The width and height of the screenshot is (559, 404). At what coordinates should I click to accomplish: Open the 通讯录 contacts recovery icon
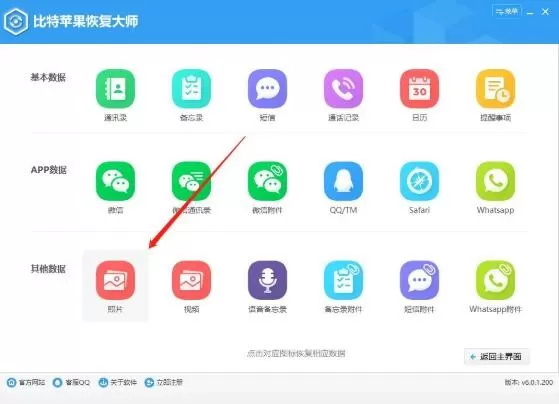pos(115,89)
